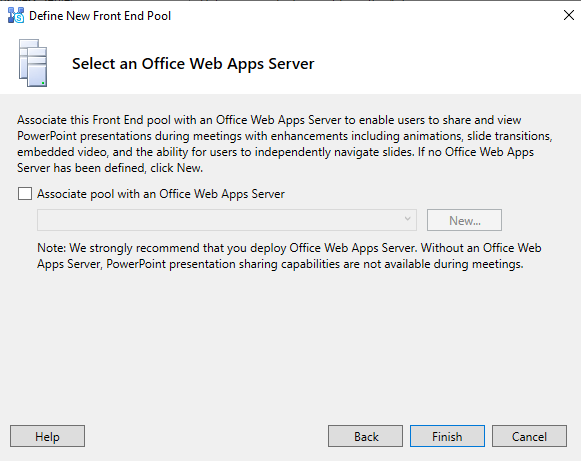The height and width of the screenshot is (461, 581).
Task: Enable Associate pool with an Office Web Apps Server
Action: (25, 194)
